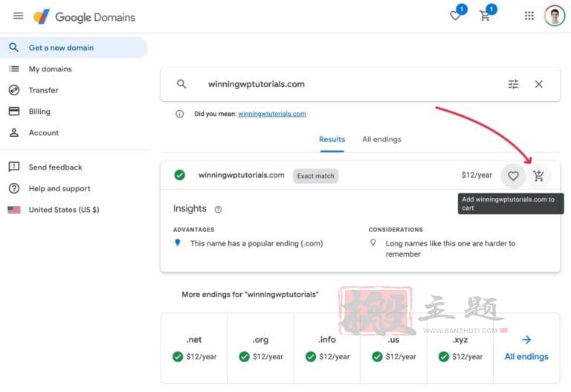Click the green checkmark under .xyz
Viewport: 571px width, 392px height.
(444, 356)
